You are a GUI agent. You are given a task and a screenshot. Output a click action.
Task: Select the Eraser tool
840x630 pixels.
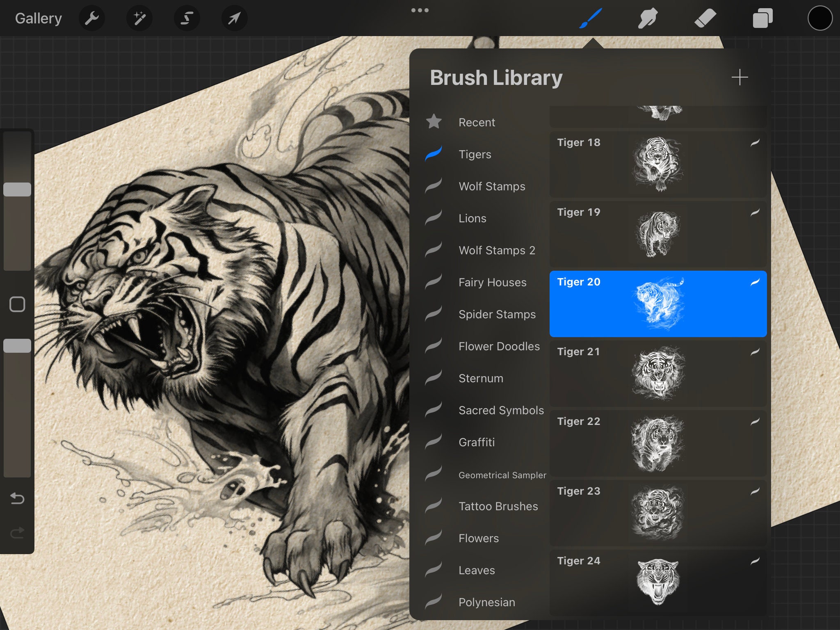[705, 18]
